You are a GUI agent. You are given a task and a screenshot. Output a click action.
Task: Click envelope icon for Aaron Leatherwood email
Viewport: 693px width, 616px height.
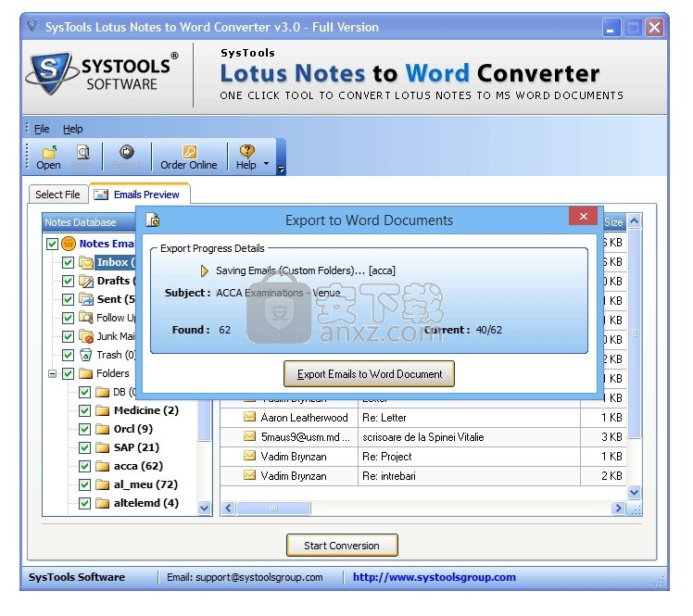point(250,417)
